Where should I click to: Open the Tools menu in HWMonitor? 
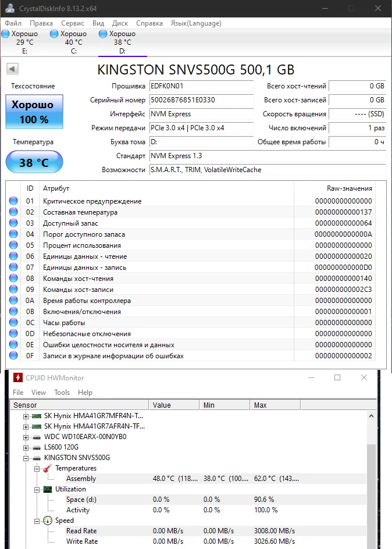click(62, 393)
